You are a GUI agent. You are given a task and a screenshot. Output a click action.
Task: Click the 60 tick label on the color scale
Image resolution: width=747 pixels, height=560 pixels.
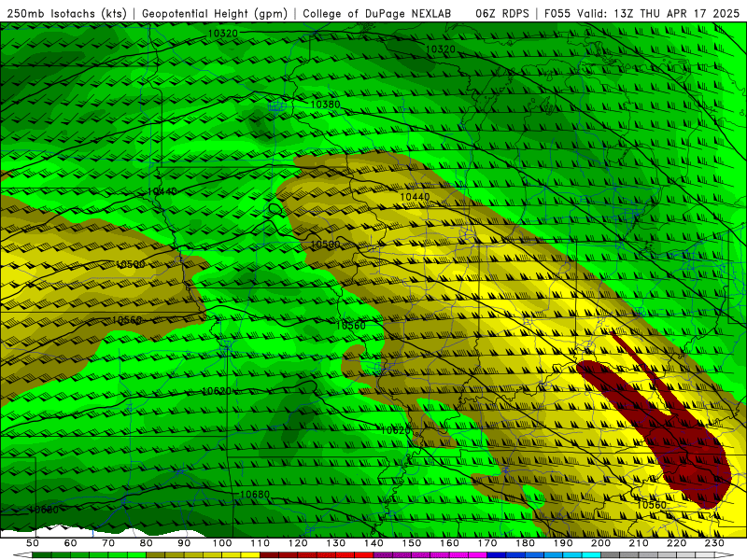pyautogui.click(x=70, y=543)
